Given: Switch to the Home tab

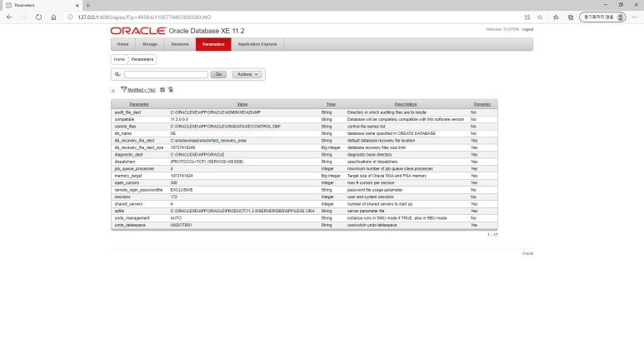Looking at the screenshot, I should point(122,44).
